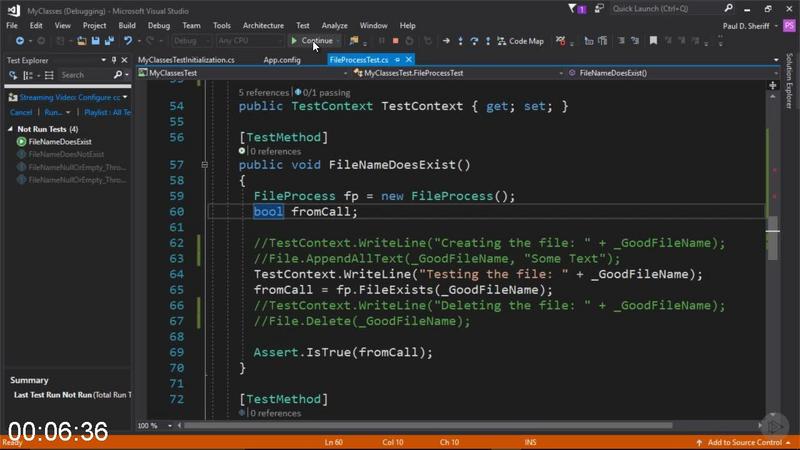The image size is (800, 450).
Task: Click the Navigate Backward arrow icon
Action: 19,41
